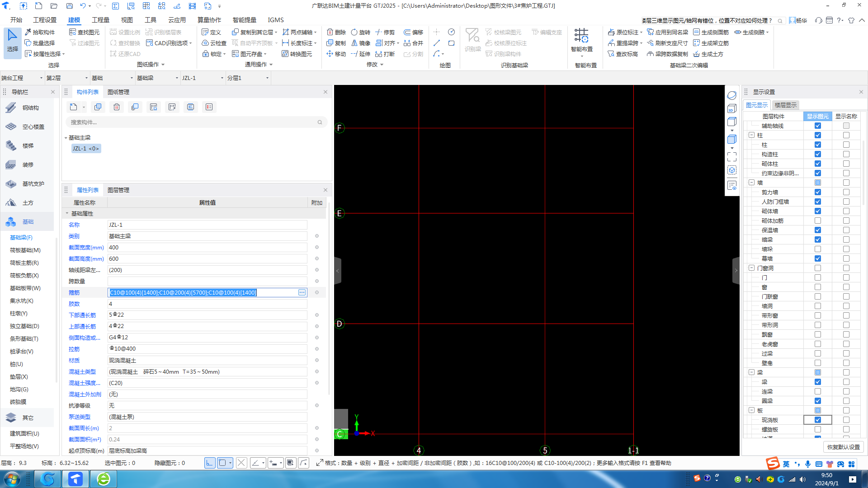Enable 连梁 显示图元 checkbox
The image size is (868, 488).
pyautogui.click(x=817, y=391)
